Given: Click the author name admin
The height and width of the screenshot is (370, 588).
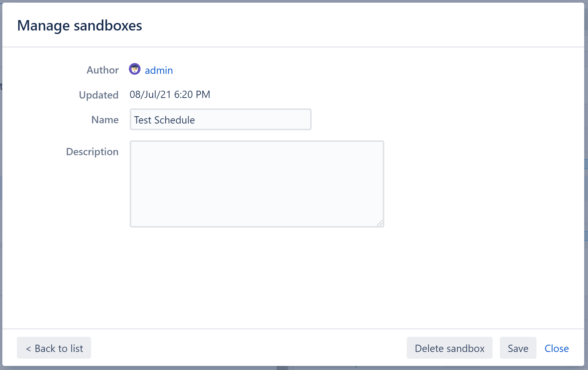Looking at the screenshot, I should point(159,70).
